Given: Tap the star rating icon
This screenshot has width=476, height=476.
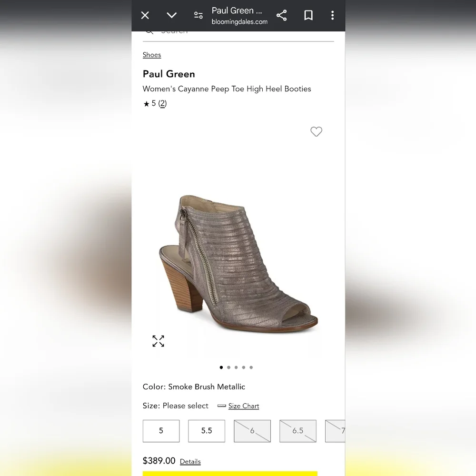Looking at the screenshot, I should pos(146,104).
